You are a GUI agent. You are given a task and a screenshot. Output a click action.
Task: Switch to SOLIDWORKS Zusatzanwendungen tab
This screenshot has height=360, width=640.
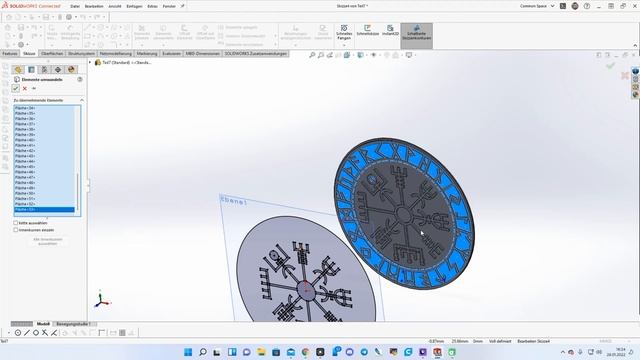[256, 53]
